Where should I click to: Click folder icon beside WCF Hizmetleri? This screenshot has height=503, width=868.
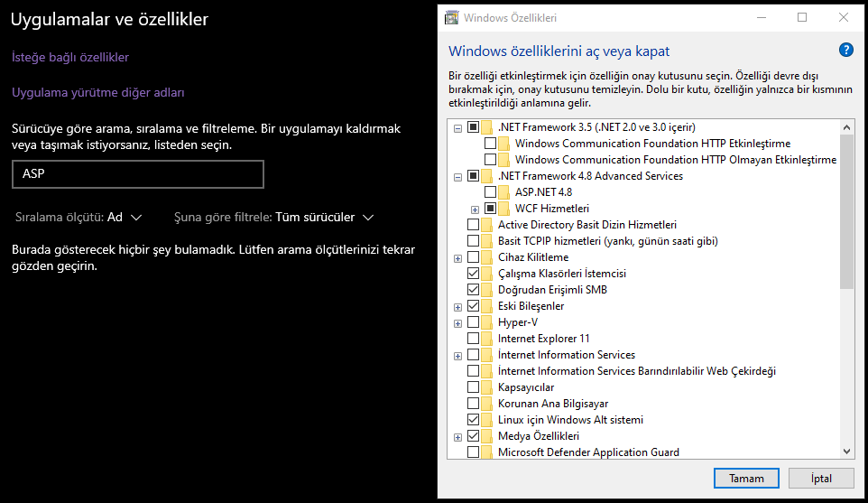pos(503,209)
